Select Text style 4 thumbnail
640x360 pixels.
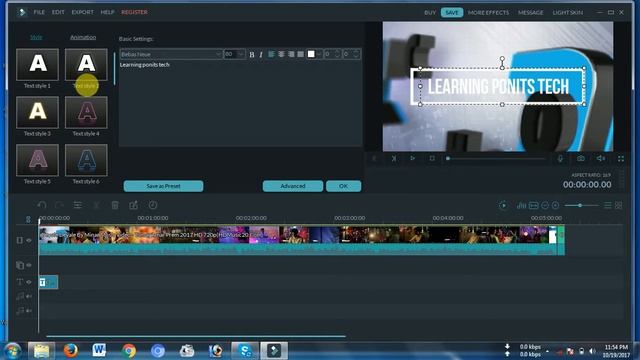86,112
